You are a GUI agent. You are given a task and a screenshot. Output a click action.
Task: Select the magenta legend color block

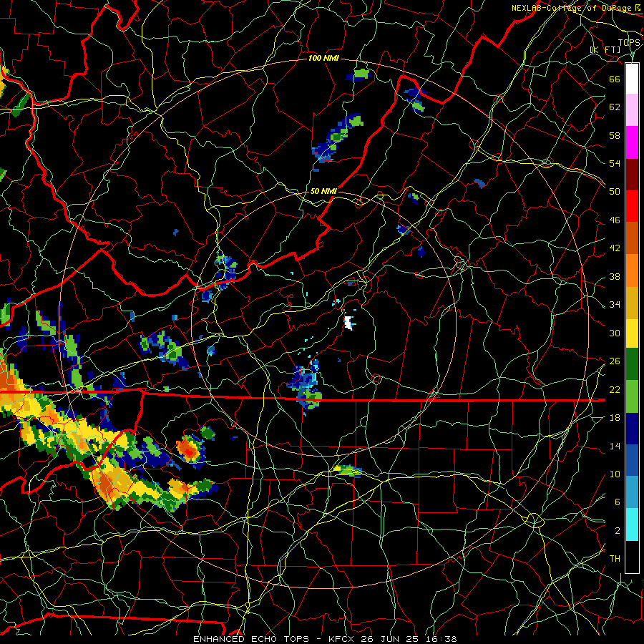[632, 142]
